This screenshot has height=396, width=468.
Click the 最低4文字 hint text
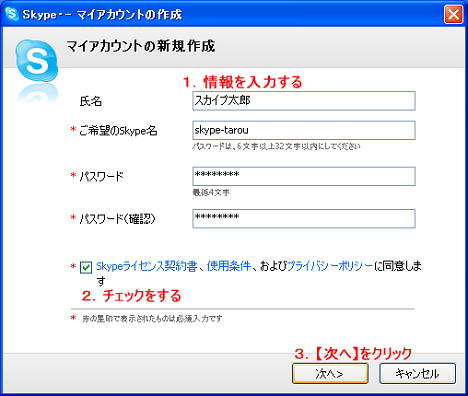point(211,192)
